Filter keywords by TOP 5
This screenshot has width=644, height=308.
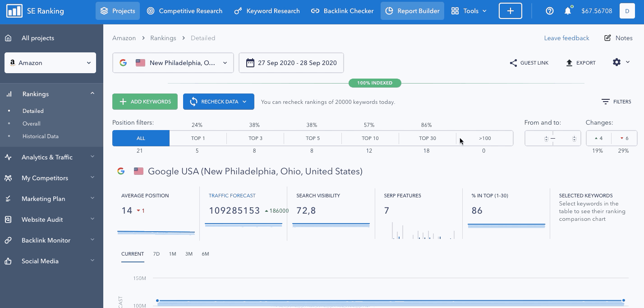[x=313, y=138]
